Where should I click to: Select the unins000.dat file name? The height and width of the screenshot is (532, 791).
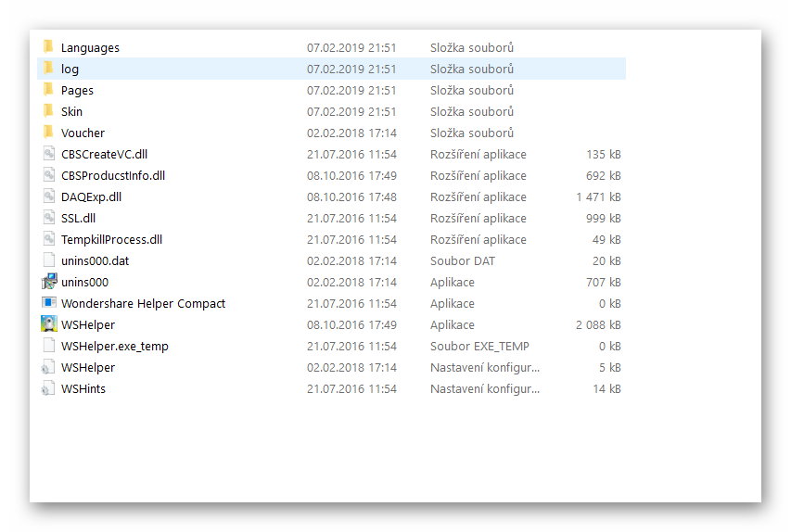[95, 260]
